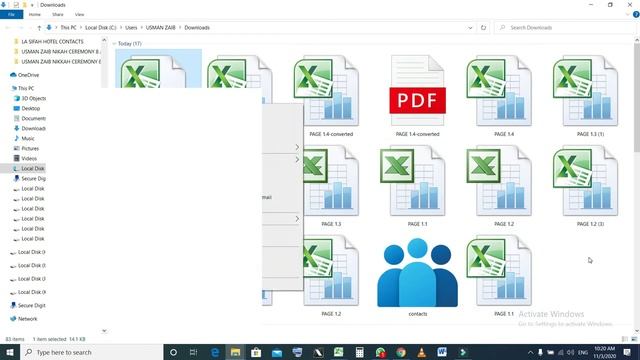Open the PAGE 1.4-converted PDF file
This screenshot has height=360, width=640.
click(x=417, y=96)
